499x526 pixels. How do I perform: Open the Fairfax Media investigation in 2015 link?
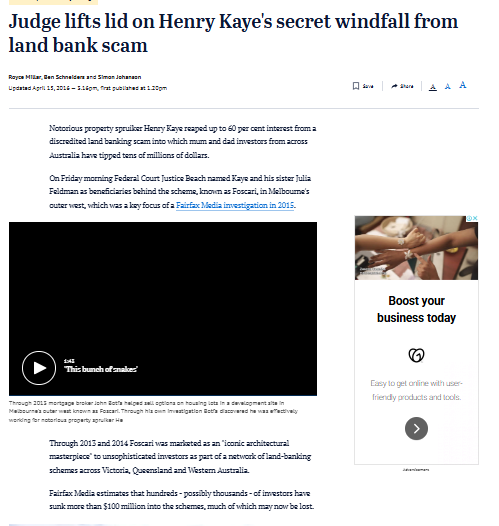point(235,205)
